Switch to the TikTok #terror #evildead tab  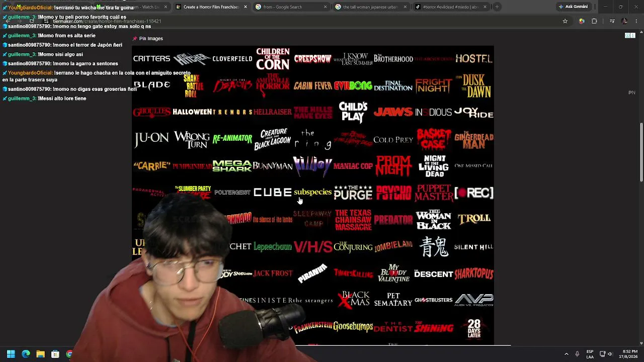[x=450, y=7]
